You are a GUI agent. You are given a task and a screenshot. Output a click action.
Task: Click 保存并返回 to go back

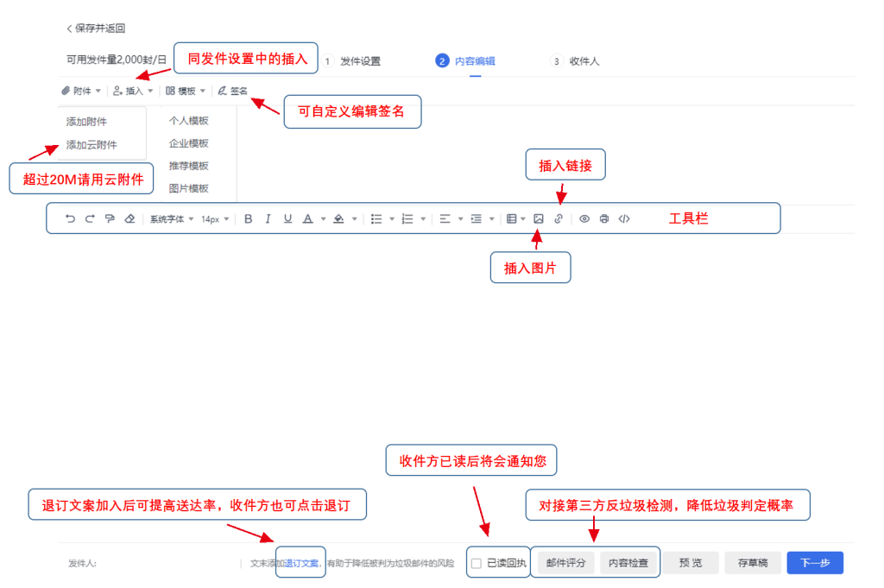point(96,28)
